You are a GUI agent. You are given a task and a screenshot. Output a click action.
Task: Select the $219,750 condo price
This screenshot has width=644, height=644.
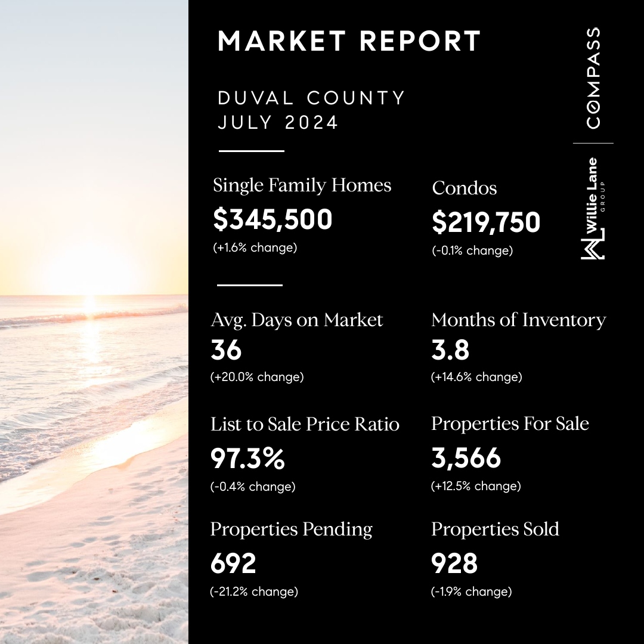[x=486, y=222]
